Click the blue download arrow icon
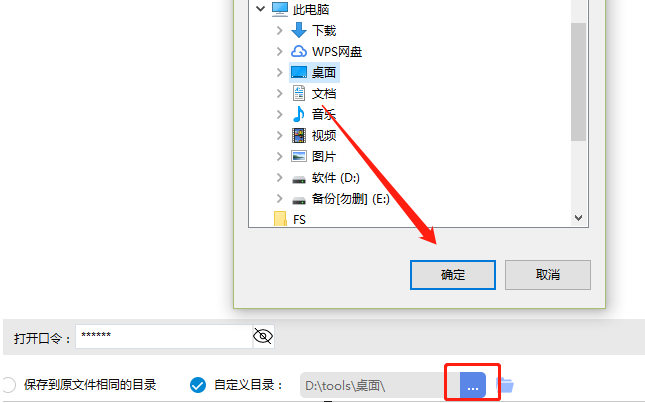 click(x=299, y=30)
